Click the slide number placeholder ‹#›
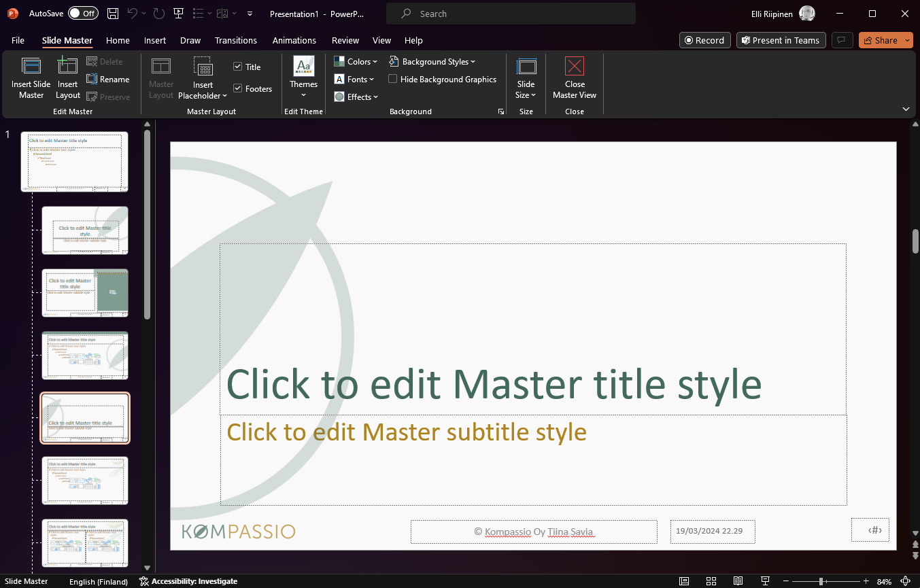920x588 pixels. [x=870, y=530]
